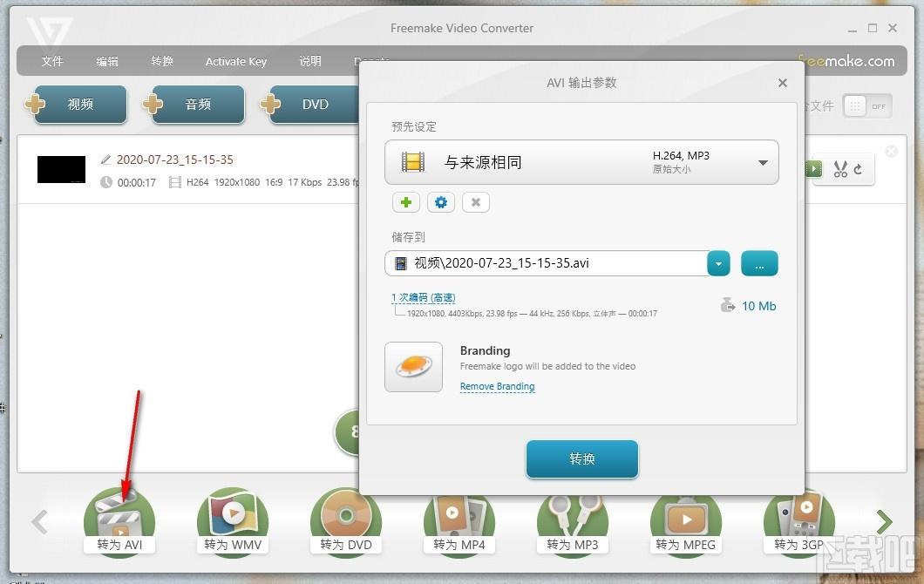
Task: Pick the 转为 MP4 format icon
Action: tap(459, 523)
